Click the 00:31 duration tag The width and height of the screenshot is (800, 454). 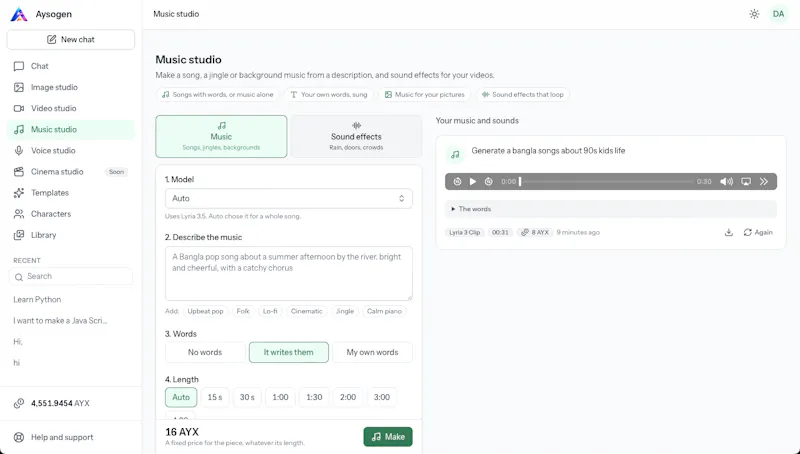click(500, 233)
